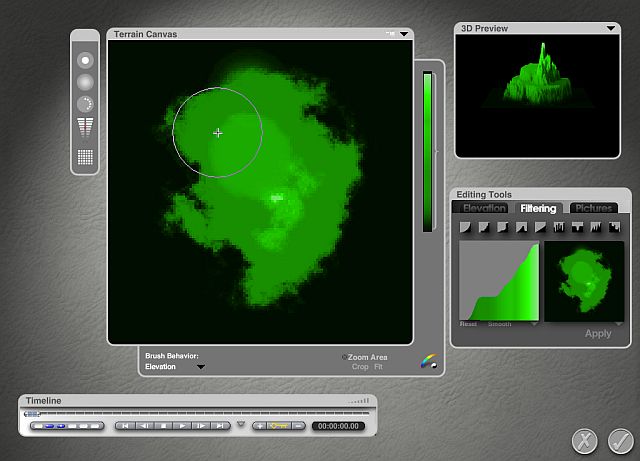The width and height of the screenshot is (640, 461).
Task: Select the first filter preset icon
Action: tap(465, 228)
